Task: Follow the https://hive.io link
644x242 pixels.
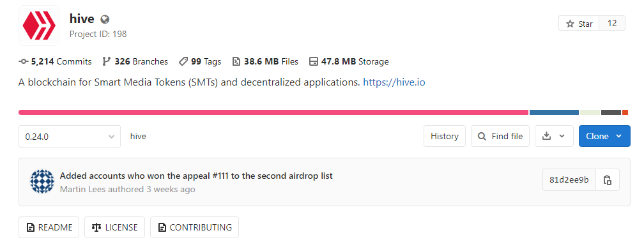Action: pos(394,82)
